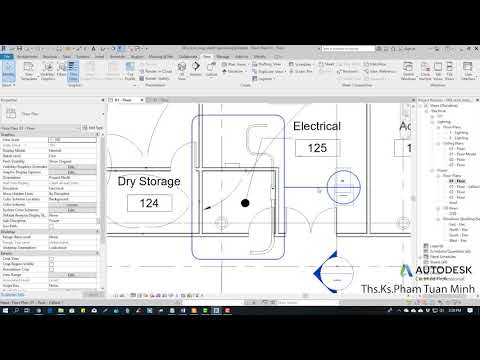This screenshot has width=480, height=360.
Task: Open the Architecture ribbon tab
Action: pyautogui.click(x=27, y=57)
